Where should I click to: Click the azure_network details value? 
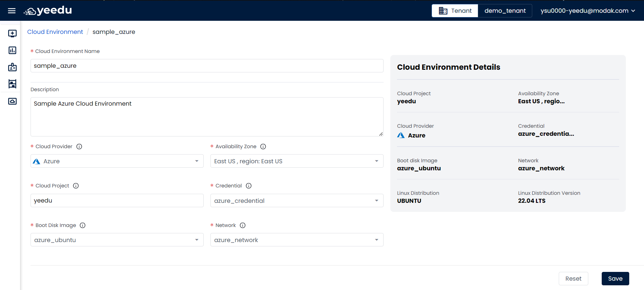coord(541,168)
